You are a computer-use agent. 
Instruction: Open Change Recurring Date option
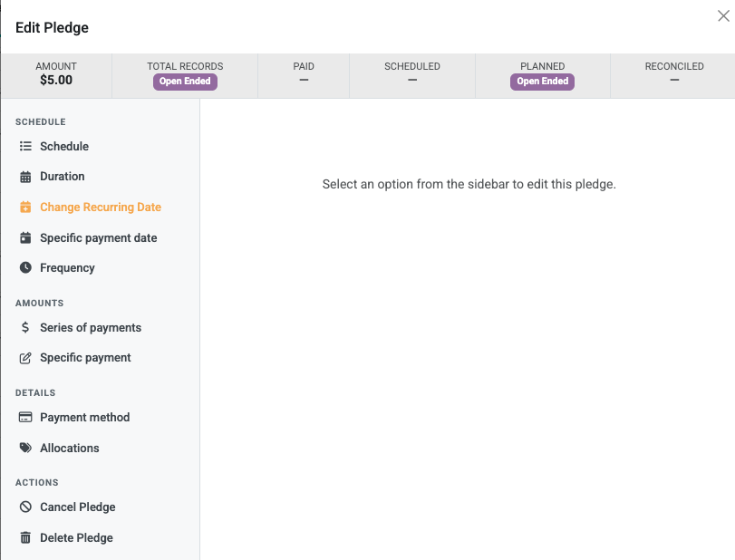coord(101,208)
